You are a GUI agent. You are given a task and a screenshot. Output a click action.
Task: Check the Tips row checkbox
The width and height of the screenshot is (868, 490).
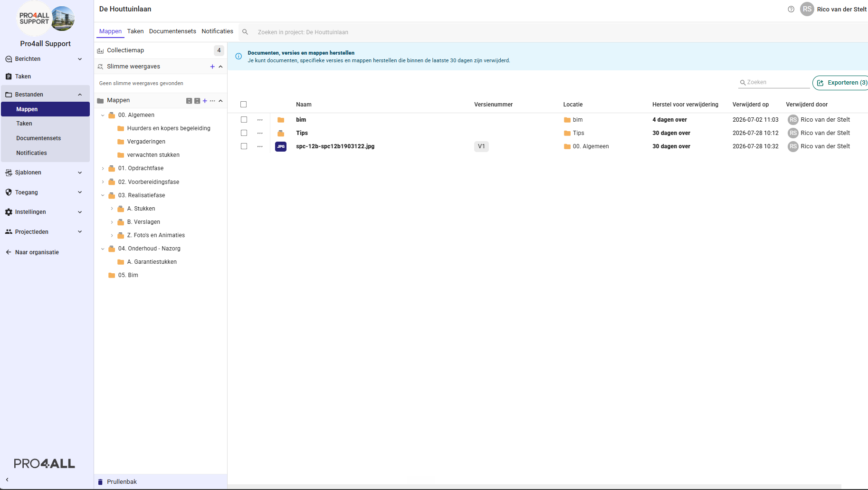tap(244, 133)
